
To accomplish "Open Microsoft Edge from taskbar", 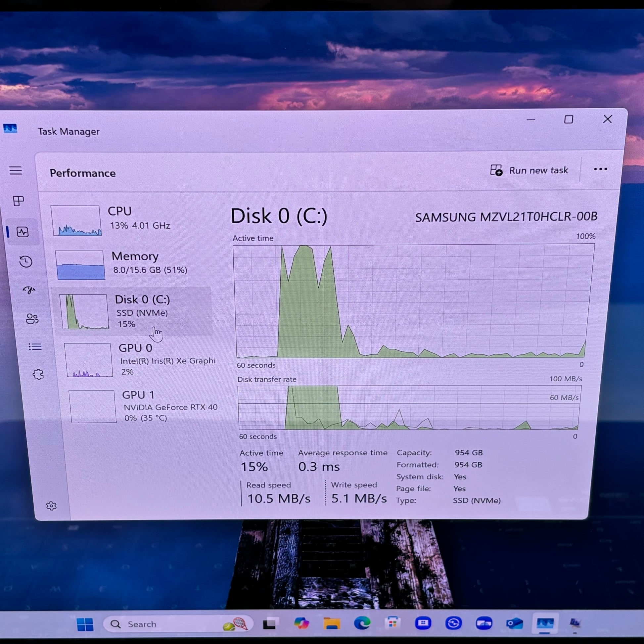I will 362,623.
